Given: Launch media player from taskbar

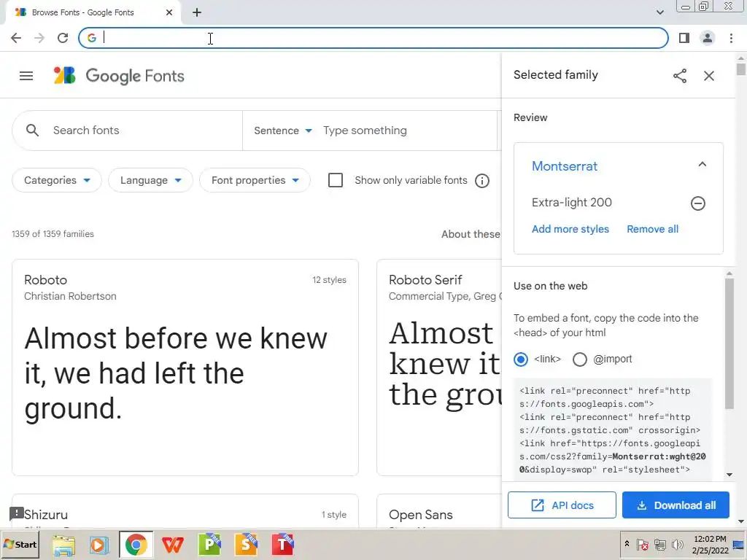Looking at the screenshot, I should [x=99, y=545].
